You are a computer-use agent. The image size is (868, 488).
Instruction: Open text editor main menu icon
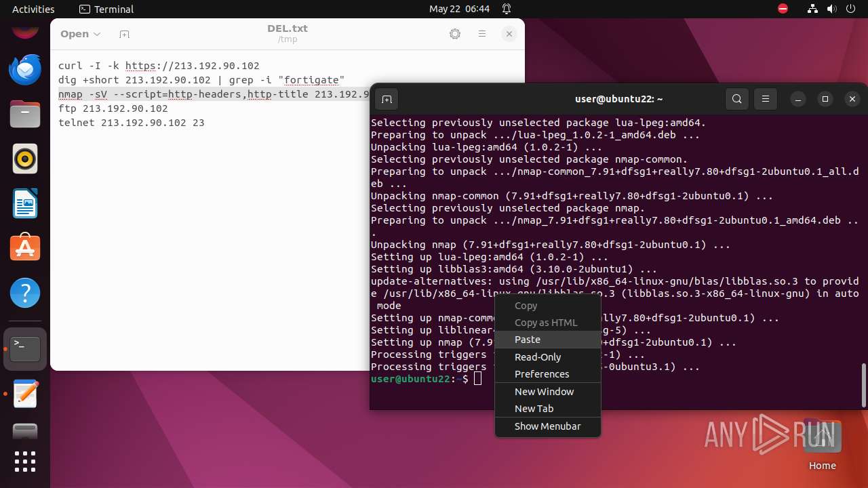482,34
